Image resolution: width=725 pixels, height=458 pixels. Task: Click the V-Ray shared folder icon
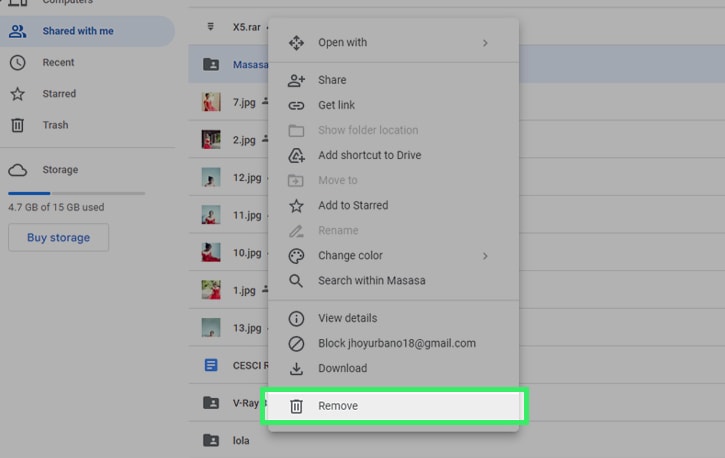tap(211, 403)
